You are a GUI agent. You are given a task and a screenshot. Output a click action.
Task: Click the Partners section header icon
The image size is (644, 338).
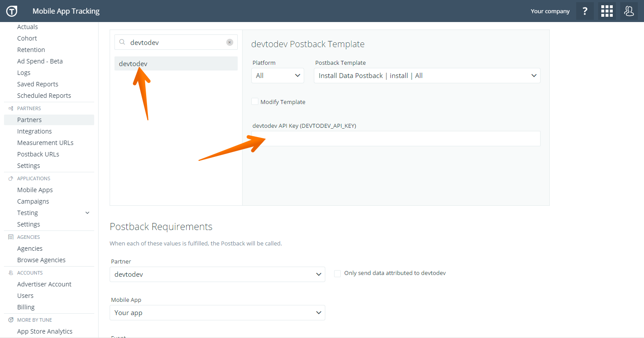(x=11, y=108)
